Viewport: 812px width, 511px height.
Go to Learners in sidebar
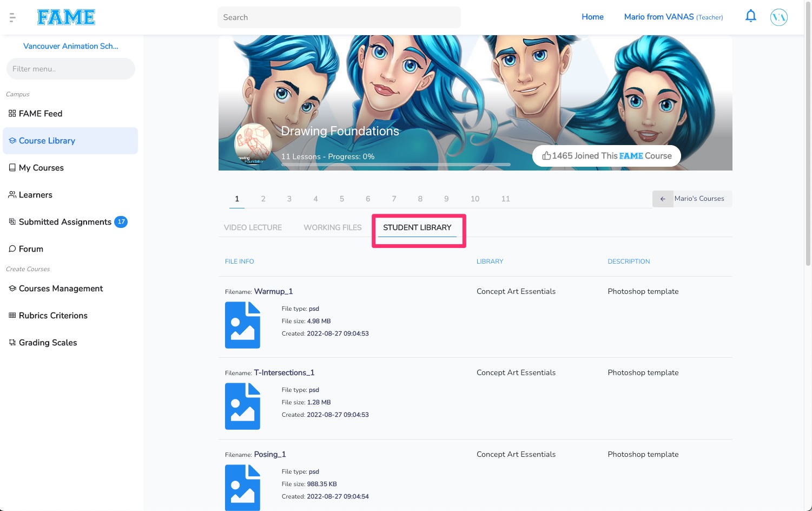coord(70,194)
